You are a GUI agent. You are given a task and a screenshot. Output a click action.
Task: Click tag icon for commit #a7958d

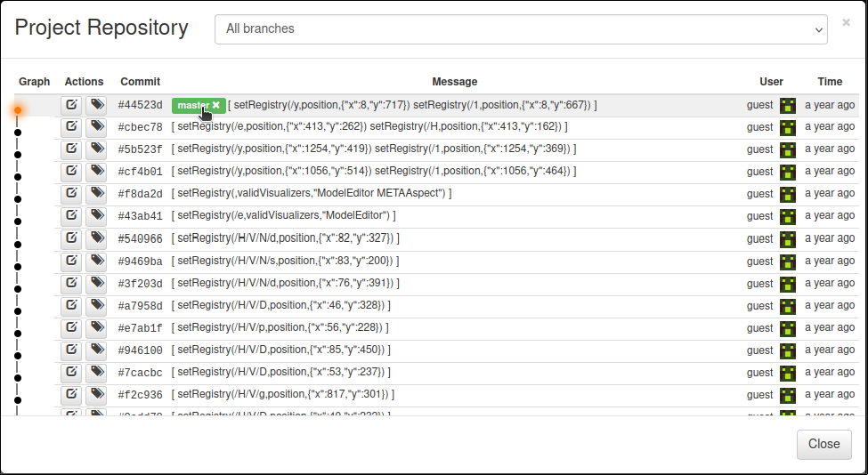pyautogui.click(x=96, y=306)
